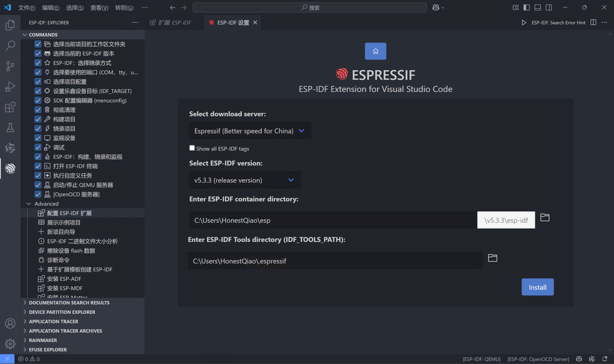Uncheck 烧录项目 checkbox
The width and height of the screenshot is (614, 364).
38,129
